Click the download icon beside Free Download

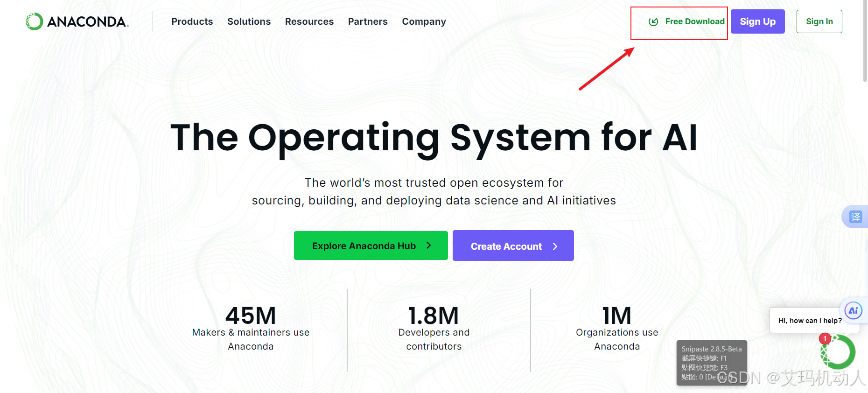coord(653,21)
